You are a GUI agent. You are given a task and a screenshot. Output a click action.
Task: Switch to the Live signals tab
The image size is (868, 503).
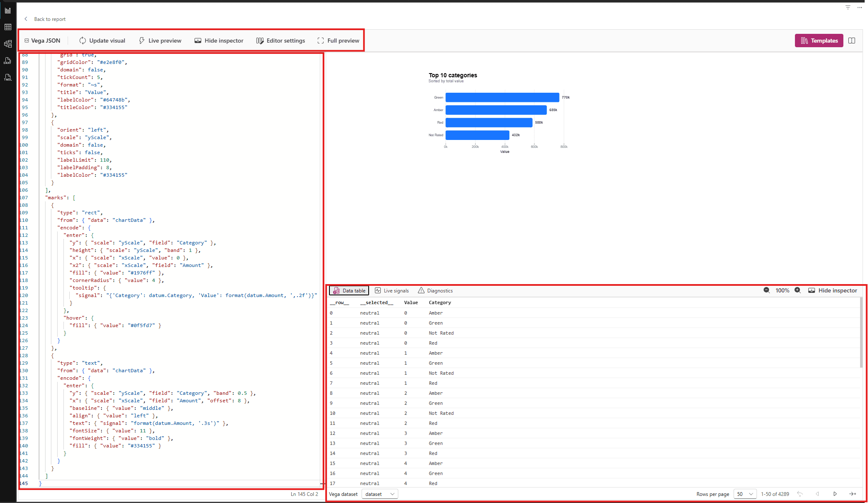[x=392, y=291]
